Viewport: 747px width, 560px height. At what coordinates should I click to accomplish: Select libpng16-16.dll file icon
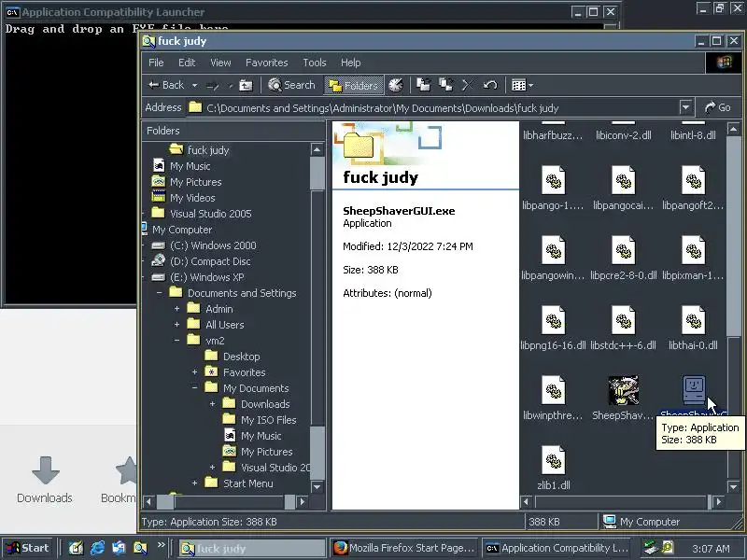click(x=553, y=320)
